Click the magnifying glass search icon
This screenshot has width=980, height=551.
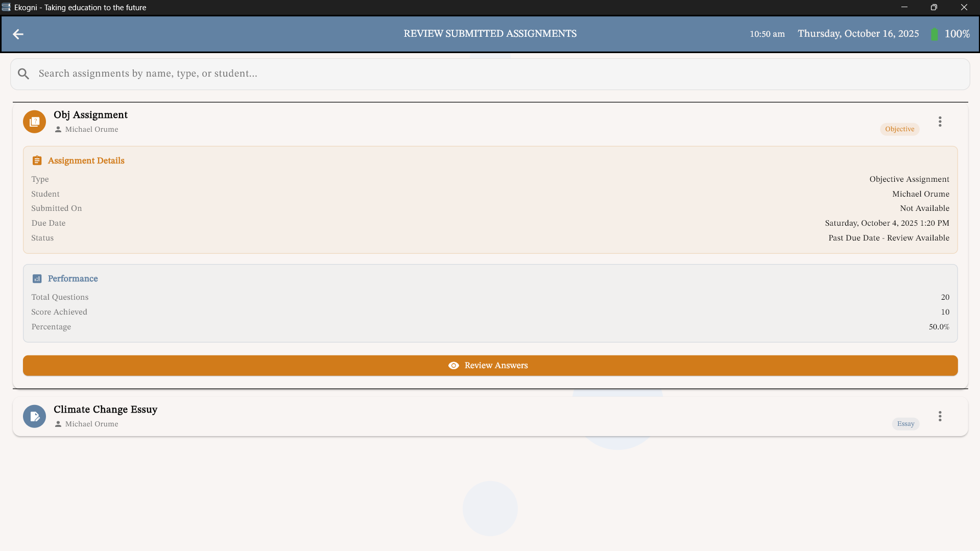click(23, 74)
